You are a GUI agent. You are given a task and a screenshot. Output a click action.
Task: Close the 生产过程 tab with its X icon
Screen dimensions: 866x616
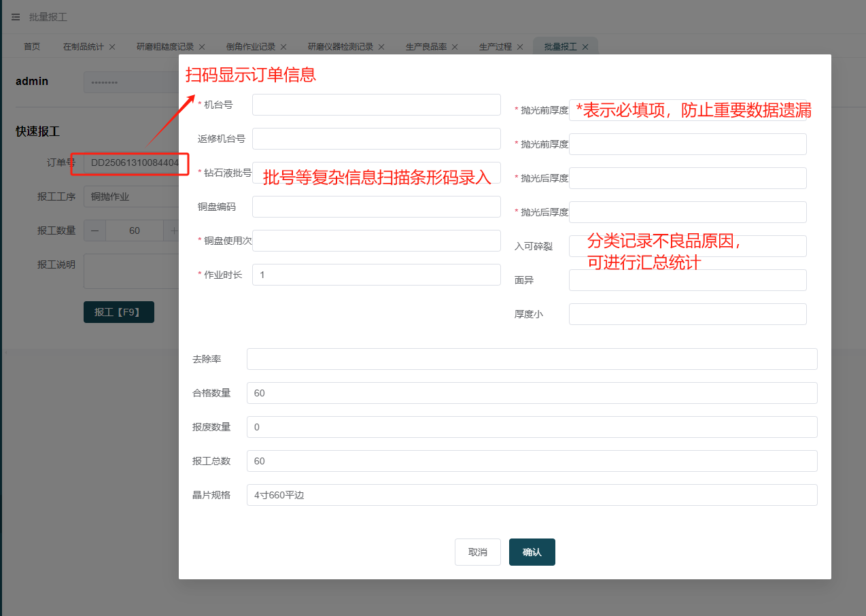520,47
